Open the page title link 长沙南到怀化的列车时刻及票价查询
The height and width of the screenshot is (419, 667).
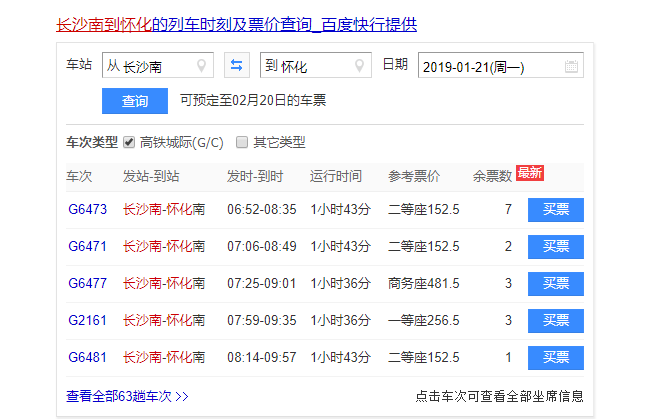click(236, 24)
